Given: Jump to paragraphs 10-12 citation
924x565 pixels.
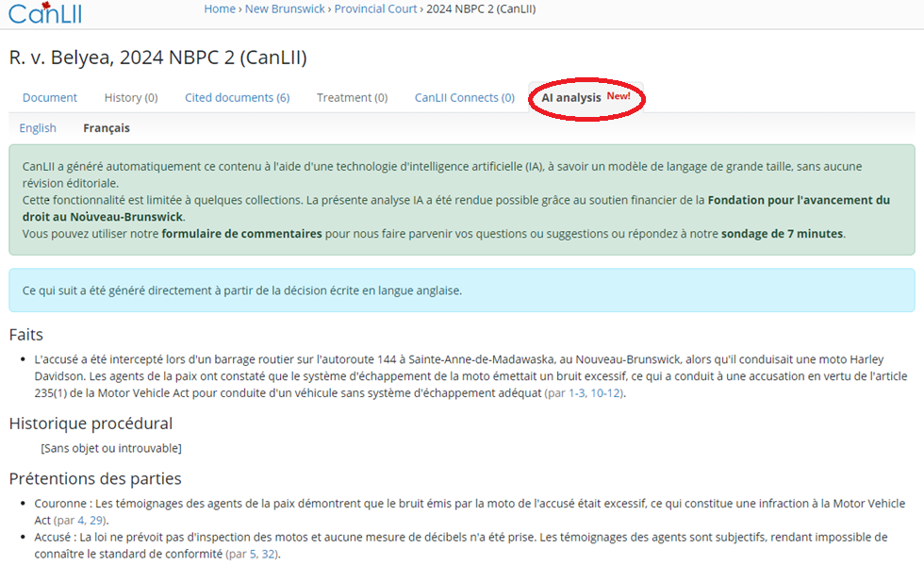Looking at the screenshot, I should 606,392.
